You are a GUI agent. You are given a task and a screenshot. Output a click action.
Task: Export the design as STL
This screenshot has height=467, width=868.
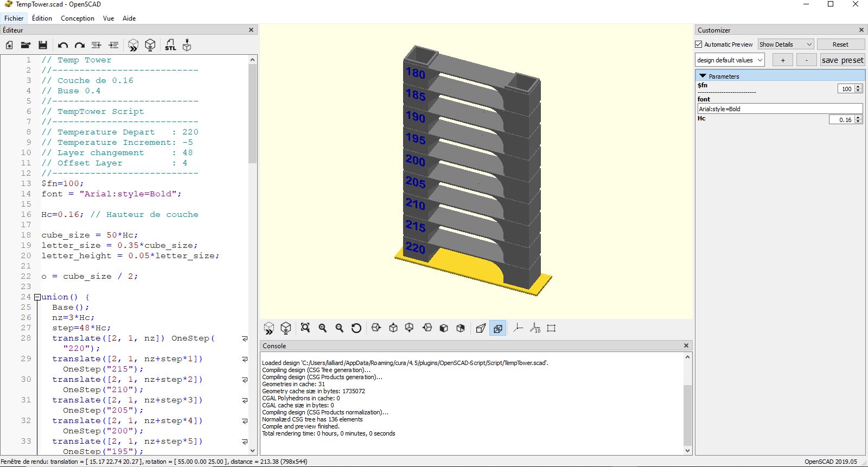click(170, 45)
